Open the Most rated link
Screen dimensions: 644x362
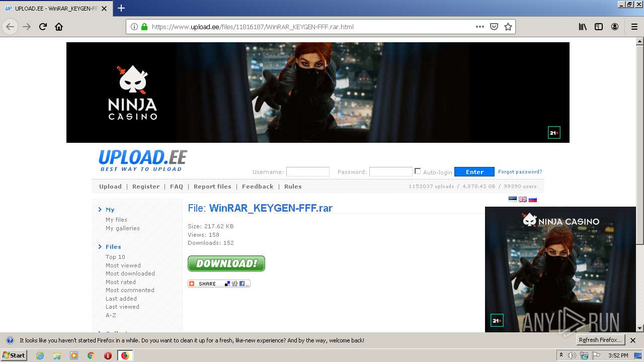[121, 282]
